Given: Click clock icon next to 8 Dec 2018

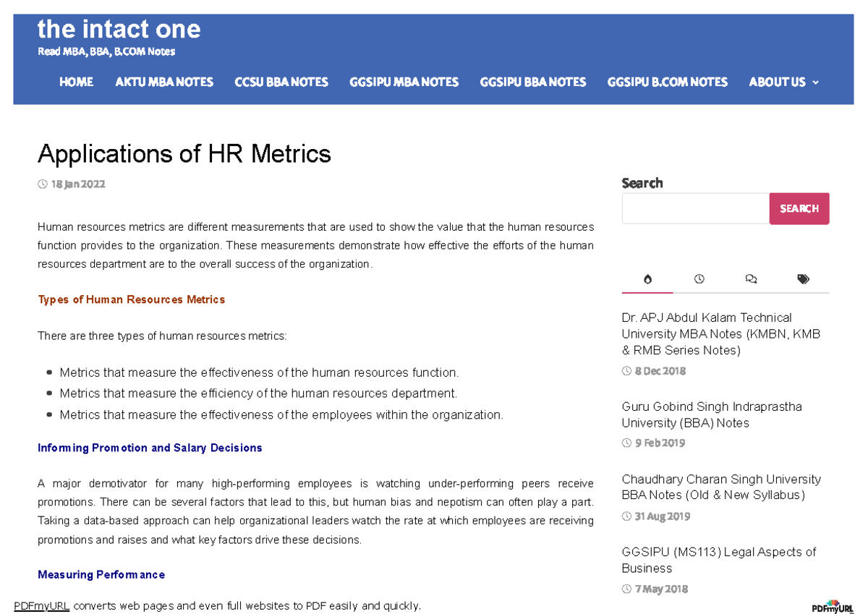Looking at the screenshot, I should [626, 371].
